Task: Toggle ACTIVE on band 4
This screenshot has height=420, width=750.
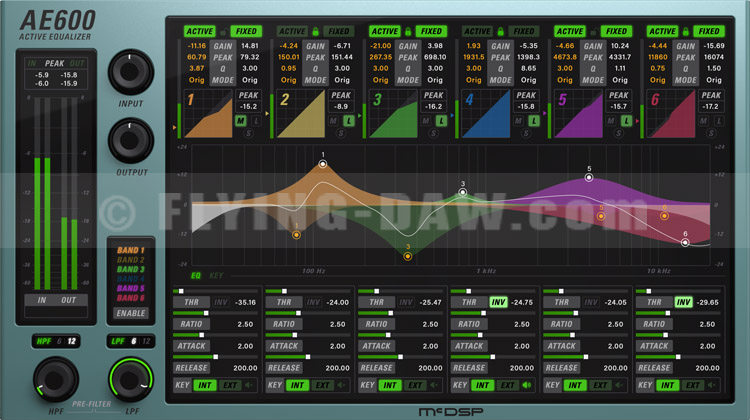Action: [477, 32]
